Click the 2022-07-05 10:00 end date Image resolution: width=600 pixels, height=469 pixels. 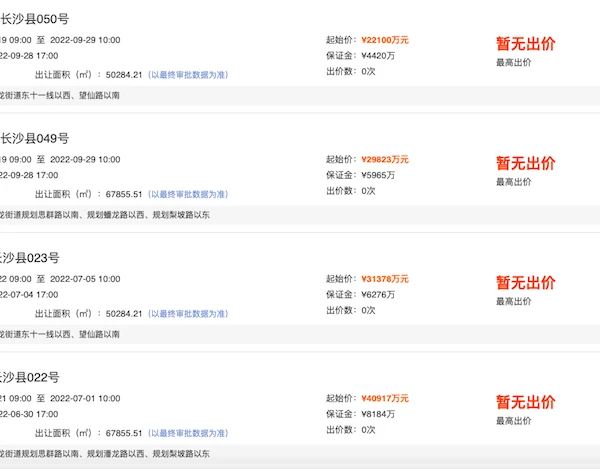coord(85,279)
